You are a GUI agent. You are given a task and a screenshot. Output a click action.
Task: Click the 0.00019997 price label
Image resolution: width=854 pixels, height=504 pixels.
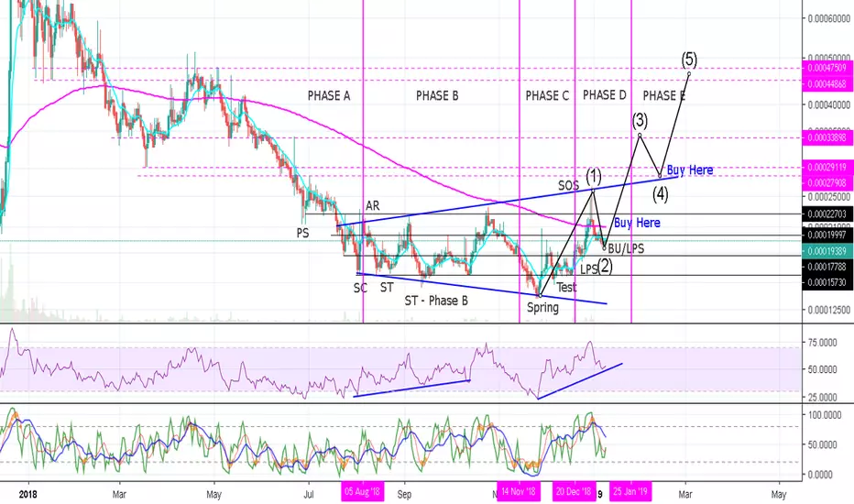click(x=827, y=235)
